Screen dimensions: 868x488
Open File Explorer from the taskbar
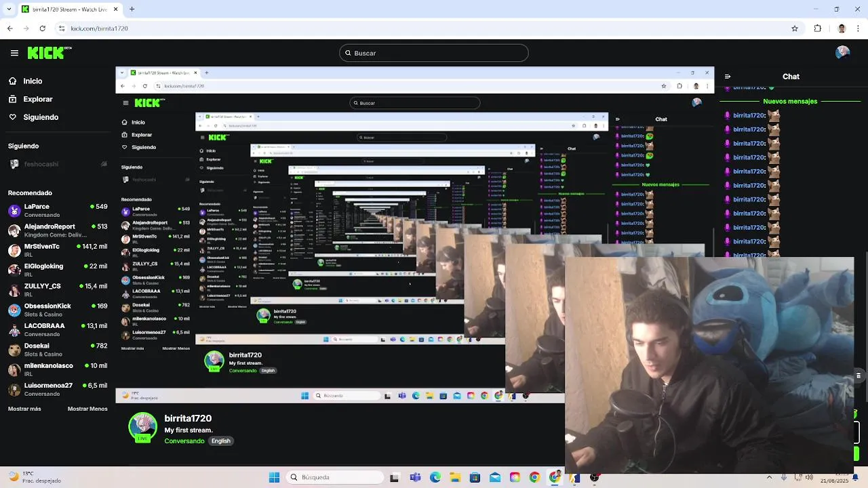click(456, 477)
